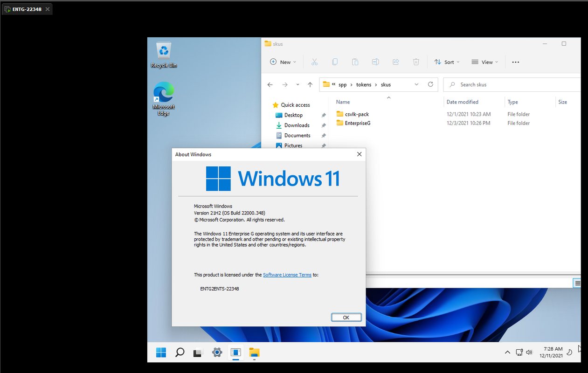Switch to details view icon in Explorer corner

[x=577, y=283]
